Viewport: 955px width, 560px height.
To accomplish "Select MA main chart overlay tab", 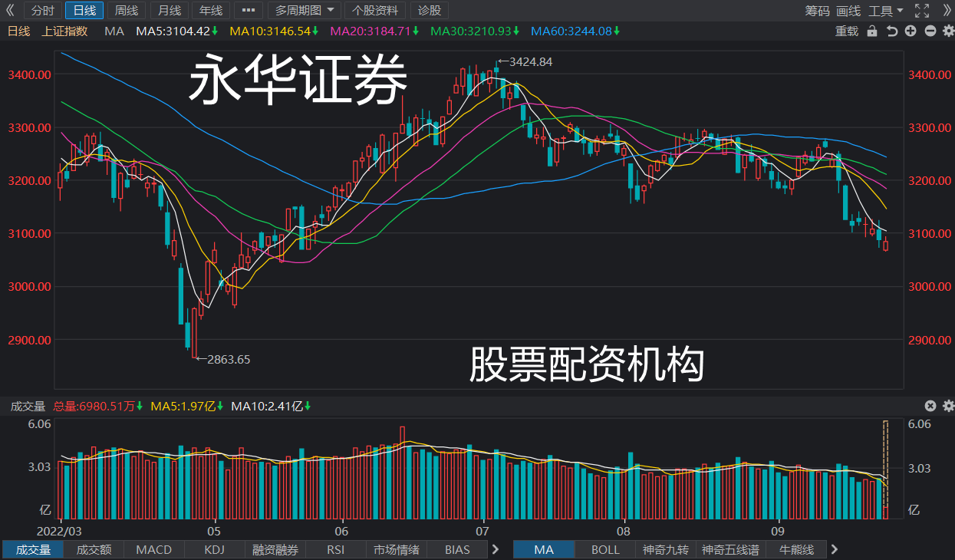I will tap(544, 549).
